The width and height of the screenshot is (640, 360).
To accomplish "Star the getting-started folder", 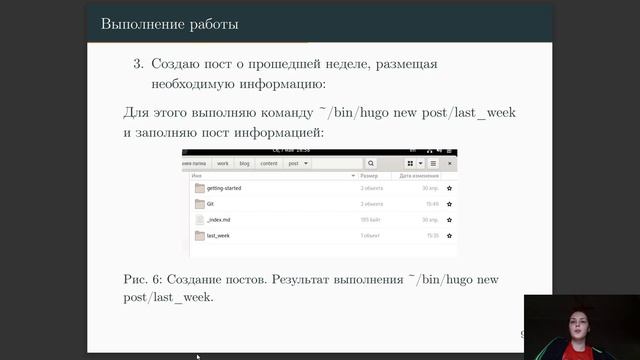I will [x=449, y=188].
